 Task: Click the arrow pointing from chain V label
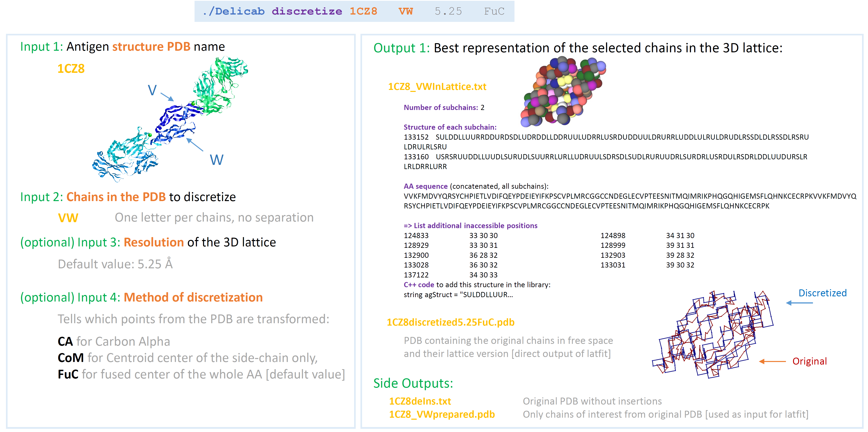[x=167, y=97]
